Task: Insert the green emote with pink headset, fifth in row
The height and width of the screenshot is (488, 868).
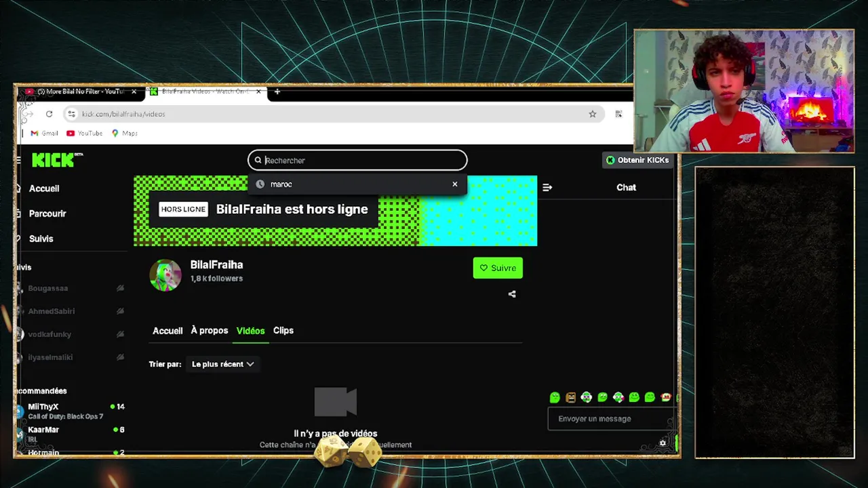Action: click(618, 397)
